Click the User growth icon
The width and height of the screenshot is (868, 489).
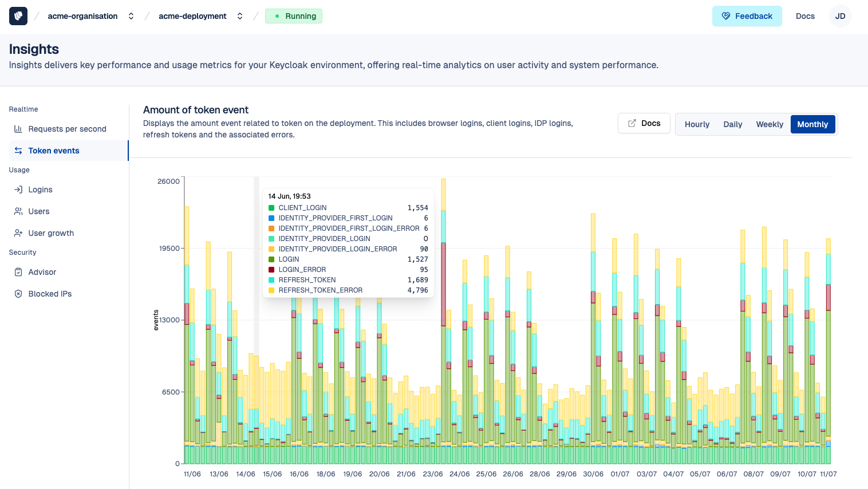point(18,233)
